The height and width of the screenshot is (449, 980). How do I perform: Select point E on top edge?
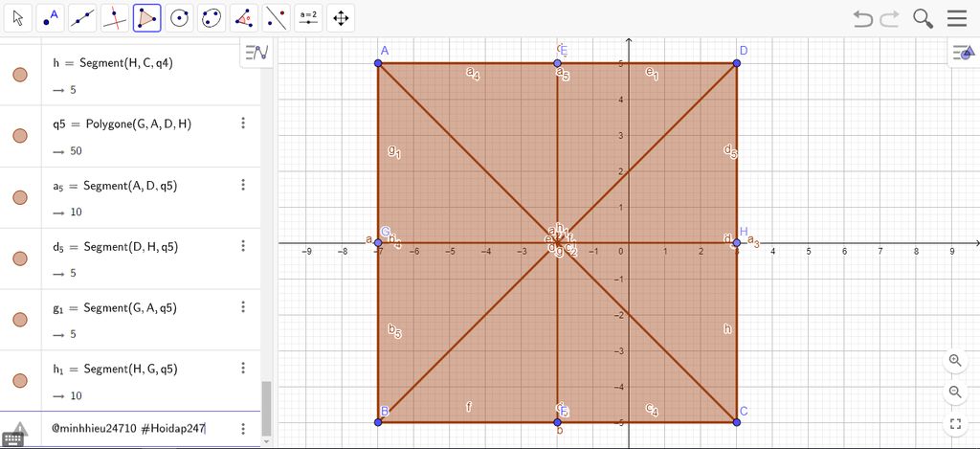tap(558, 63)
